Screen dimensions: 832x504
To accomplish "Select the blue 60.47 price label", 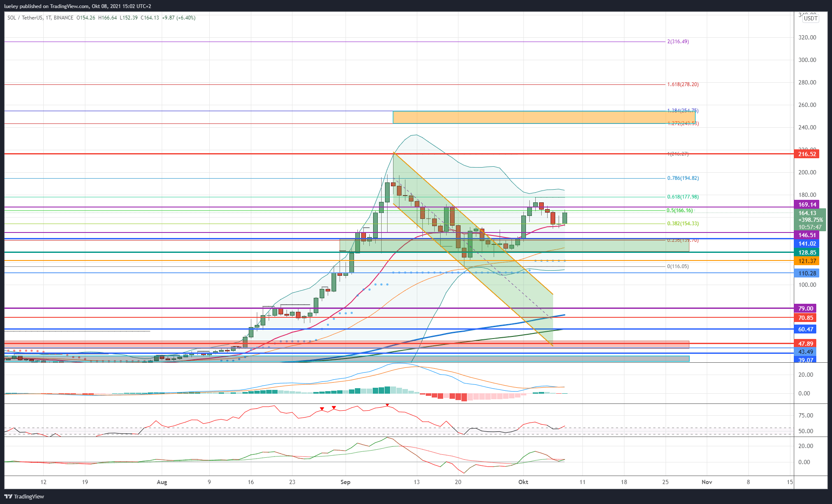I will [806, 329].
